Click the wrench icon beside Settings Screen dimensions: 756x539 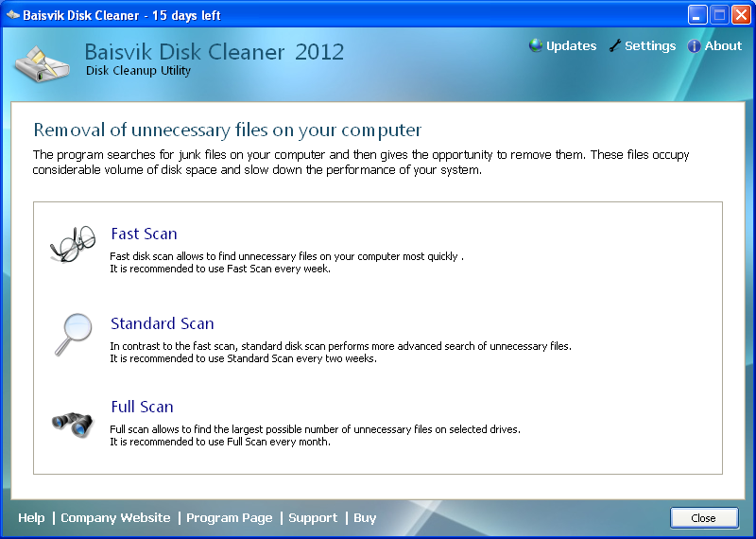pos(615,45)
